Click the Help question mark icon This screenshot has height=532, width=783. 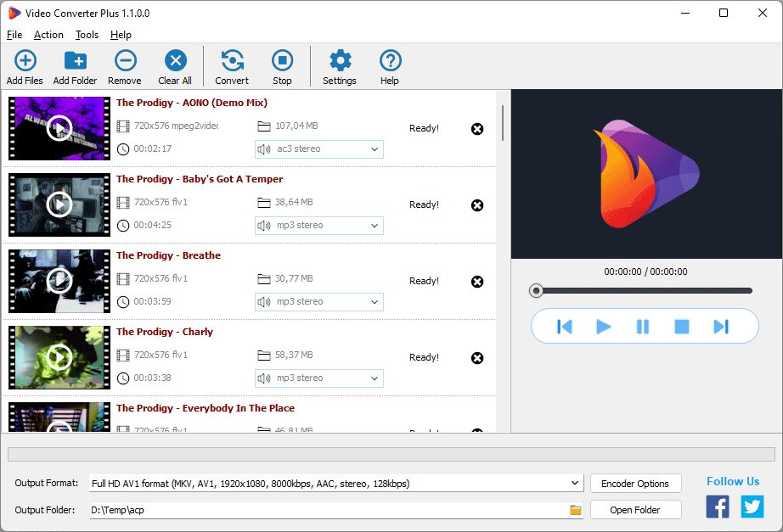(x=389, y=64)
